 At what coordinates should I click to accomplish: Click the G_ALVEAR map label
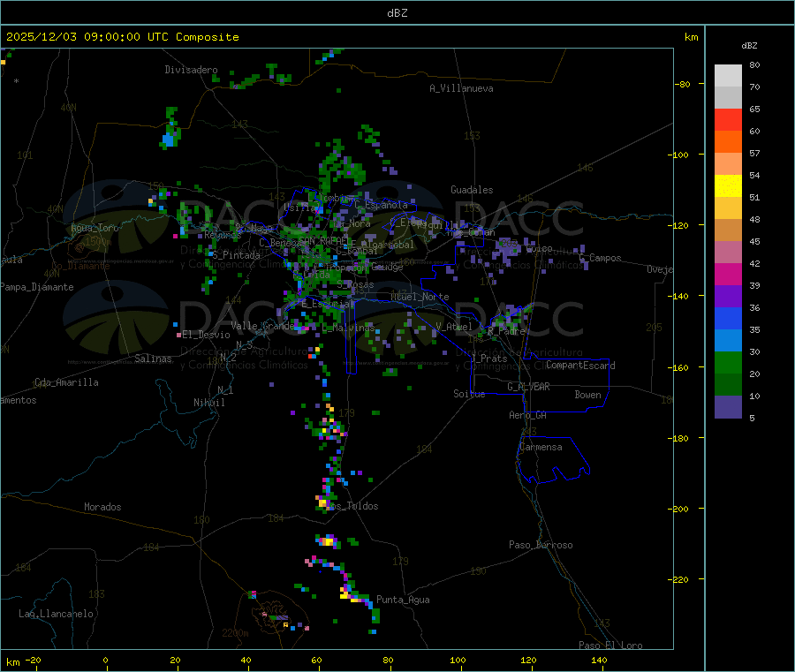pyautogui.click(x=528, y=387)
